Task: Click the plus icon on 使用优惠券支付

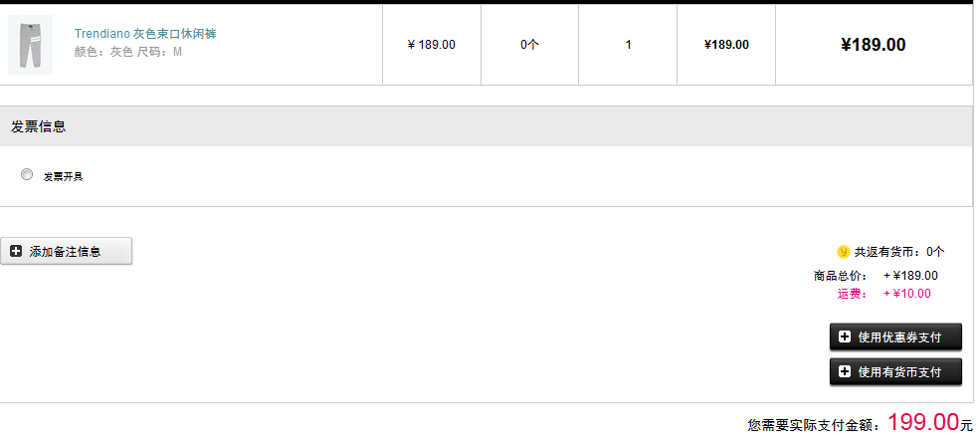Action: (845, 337)
